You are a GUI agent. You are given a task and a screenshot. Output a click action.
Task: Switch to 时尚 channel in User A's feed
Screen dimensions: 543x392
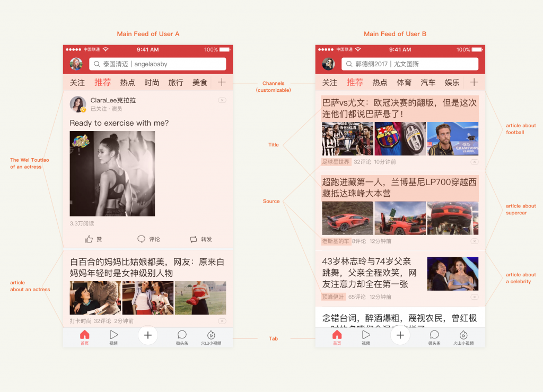click(x=152, y=83)
